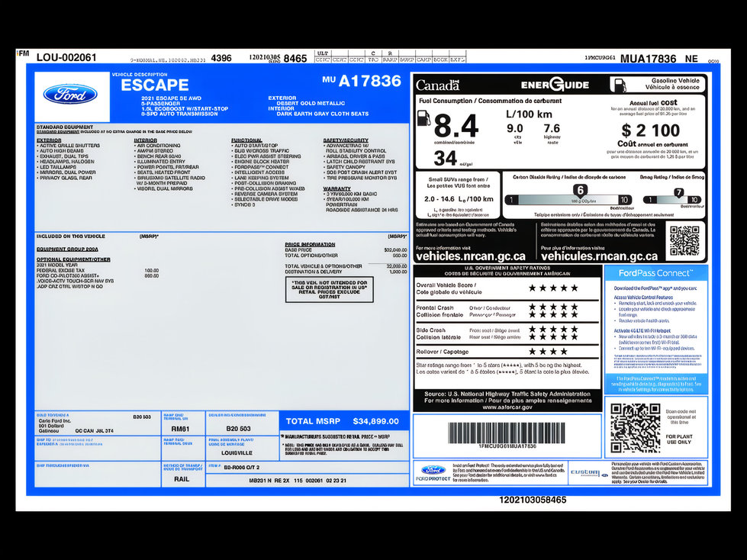Click the Overall Vehicle Score star rating
This screenshot has height=560, width=747.
click(x=554, y=288)
